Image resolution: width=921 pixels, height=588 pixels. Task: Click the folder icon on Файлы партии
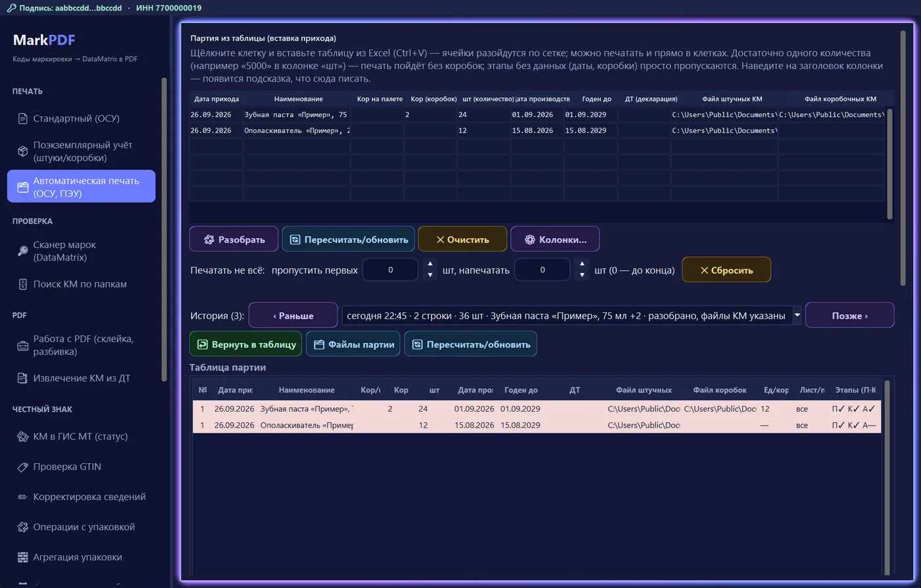(319, 344)
